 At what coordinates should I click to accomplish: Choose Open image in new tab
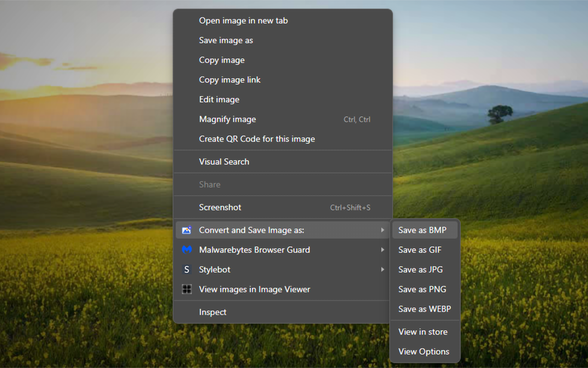[243, 21]
